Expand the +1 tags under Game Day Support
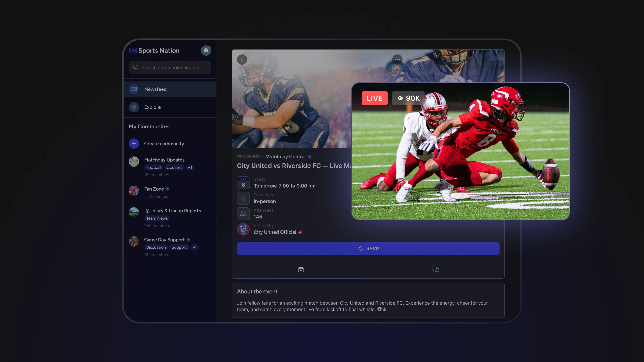Viewport: 644px width, 362px height. pos(195,247)
